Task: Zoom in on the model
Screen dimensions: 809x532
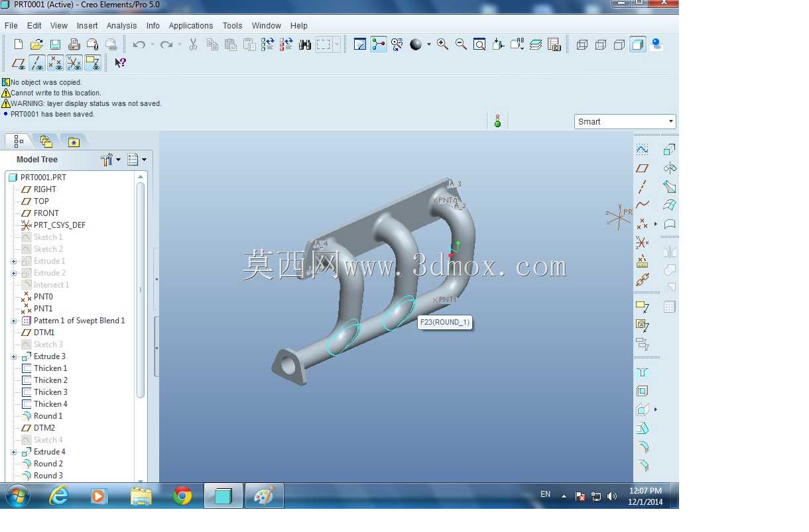Action: [442, 44]
